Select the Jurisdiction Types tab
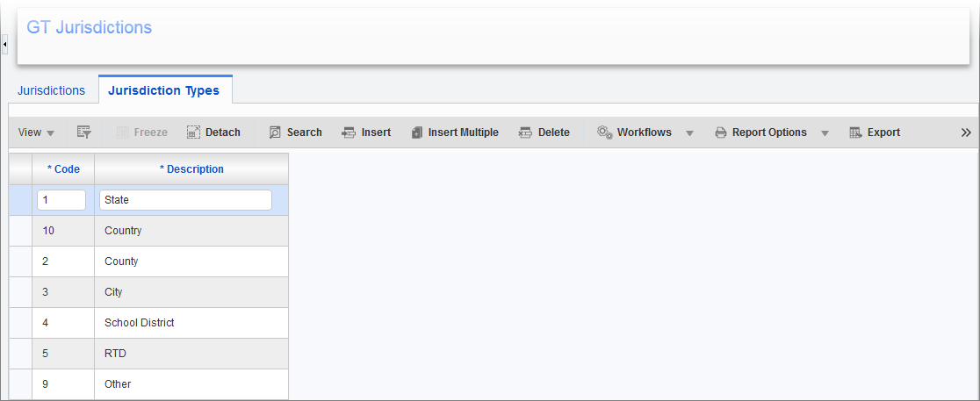 (163, 90)
